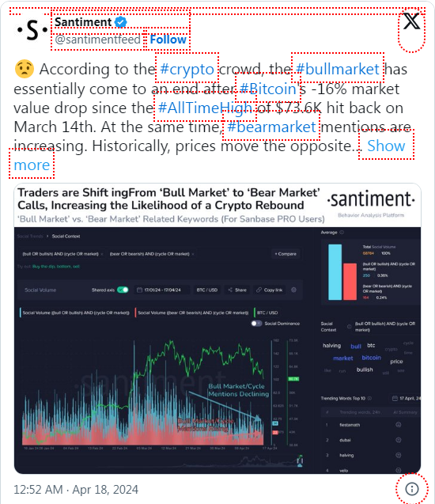Screen dimensions: 435x504
Task: Toggle the Social Dominance switch
Action: pyautogui.click(x=256, y=324)
